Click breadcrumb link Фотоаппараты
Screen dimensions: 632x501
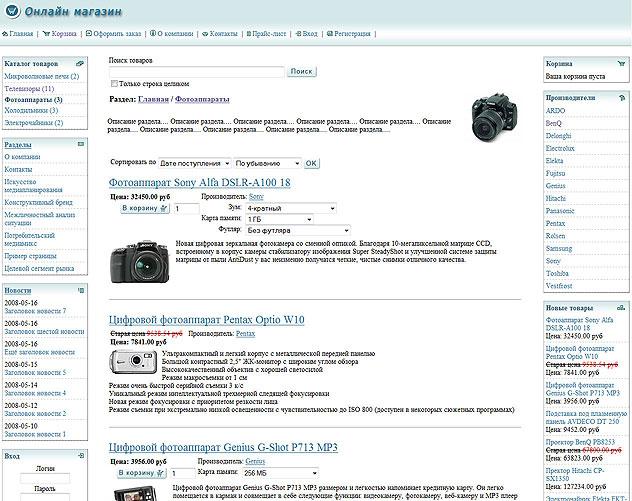pyautogui.click(x=202, y=99)
